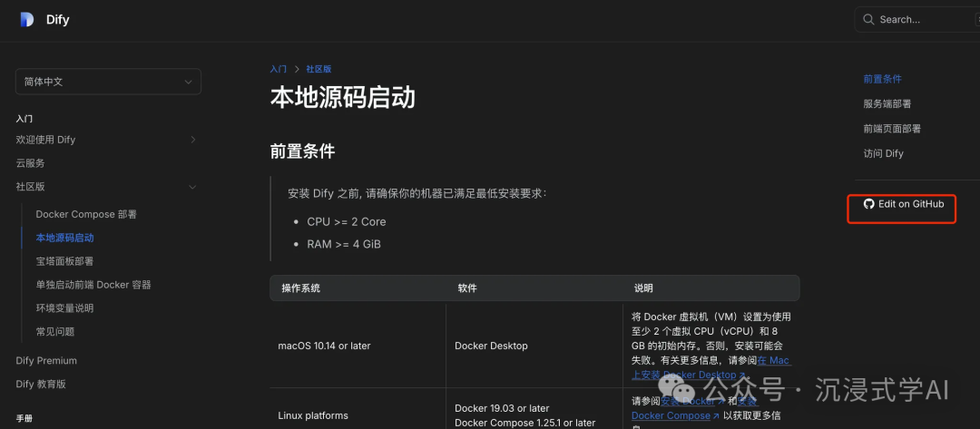Open 单独启动前端 Docker 容器 page

93,285
